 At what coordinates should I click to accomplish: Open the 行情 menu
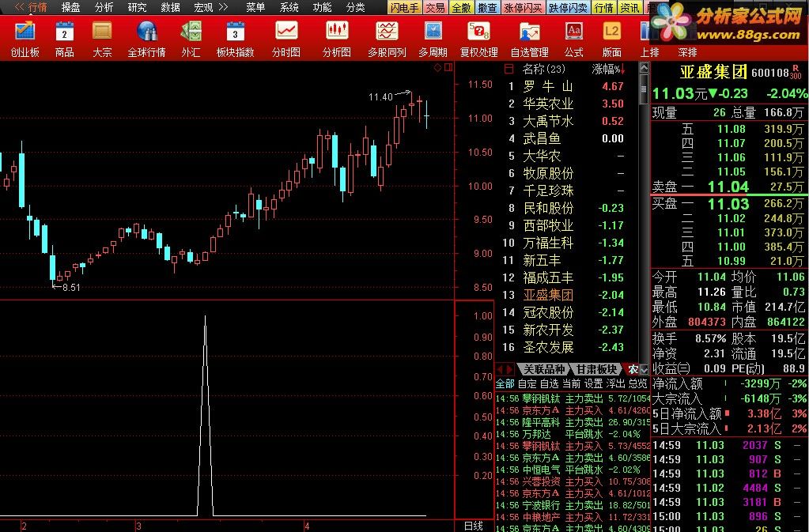(x=38, y=7)
